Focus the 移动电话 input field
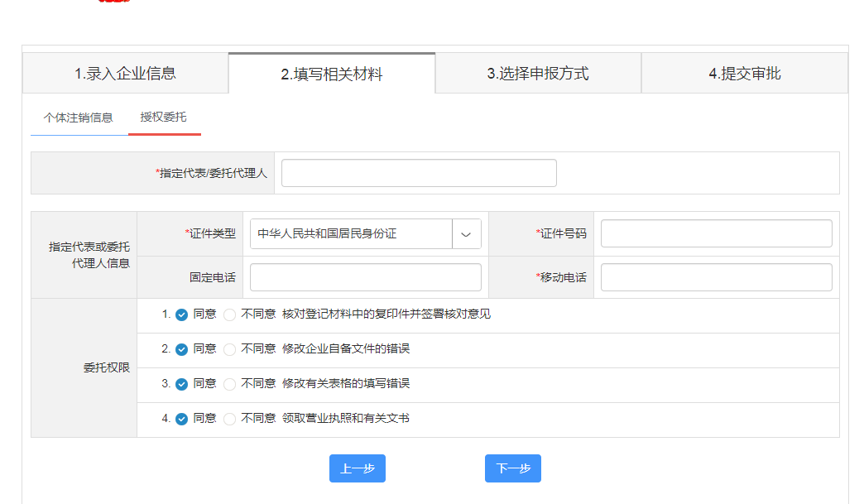The width and height of the screenshot is (864, 504). tap(716, 277)
